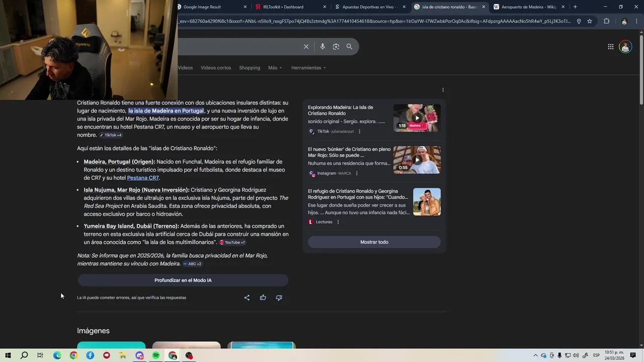Image resolution: width=644 pixels, height=362 pixels.
Task: Clear the search box with X
Action: [x=306, y=47]
